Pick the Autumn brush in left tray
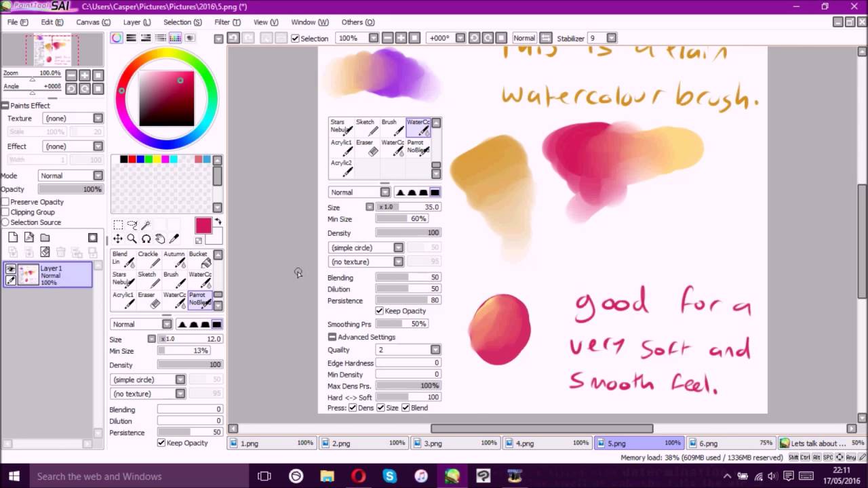Screen dimensions: 868x488 [x=174, y=259]
